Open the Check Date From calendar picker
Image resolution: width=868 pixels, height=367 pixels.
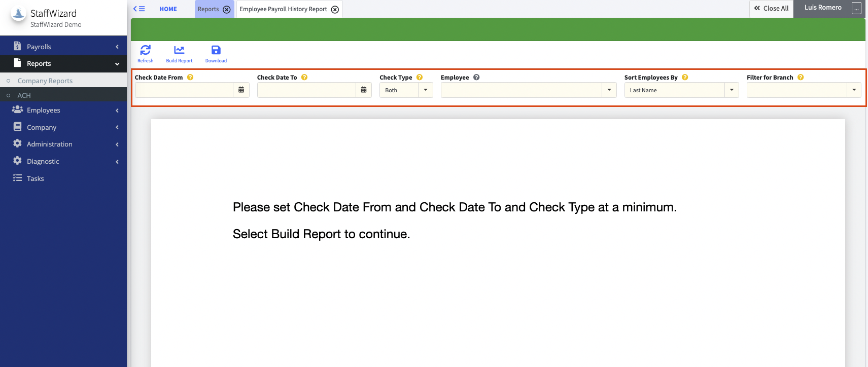(x=241, y=90)
